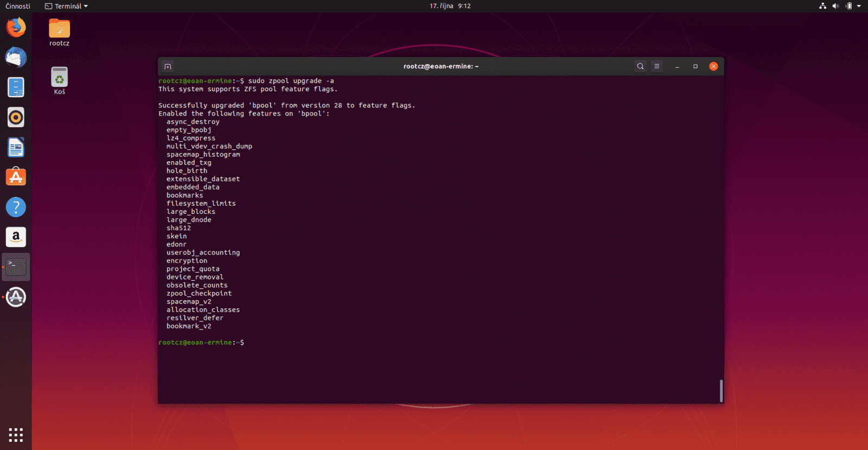Open the Terminál app menu
This screenshot has height=450, width=868.
[x=66, y=6]
